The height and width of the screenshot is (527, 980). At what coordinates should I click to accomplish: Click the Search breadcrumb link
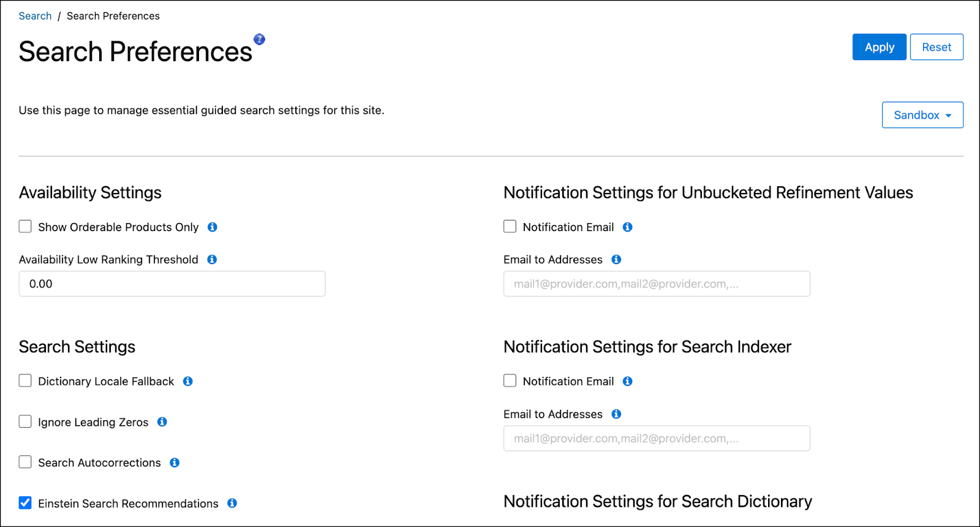35,16
